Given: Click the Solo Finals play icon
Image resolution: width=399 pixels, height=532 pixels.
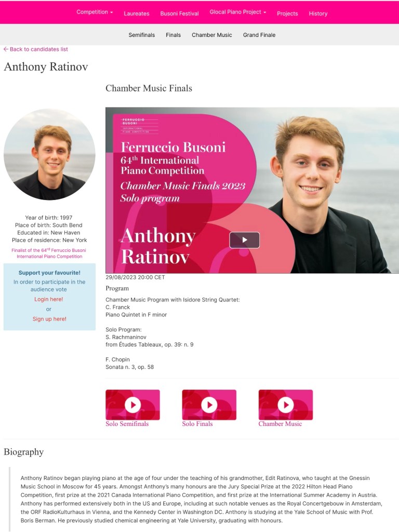Looking at the screenshot, I should coord(209,405).
